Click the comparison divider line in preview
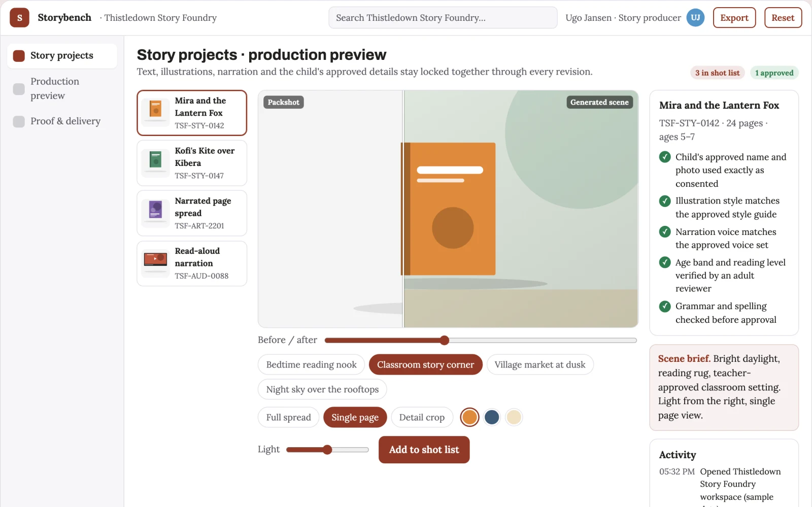Viewport: 812px width, 507px height. (x=403, y=209)
